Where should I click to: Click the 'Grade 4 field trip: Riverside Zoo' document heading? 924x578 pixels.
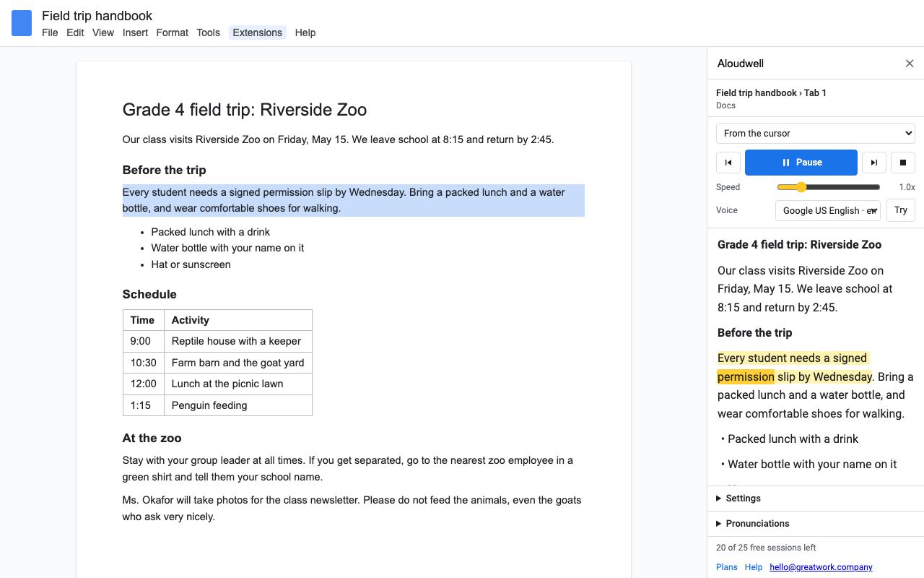point(245,110)
